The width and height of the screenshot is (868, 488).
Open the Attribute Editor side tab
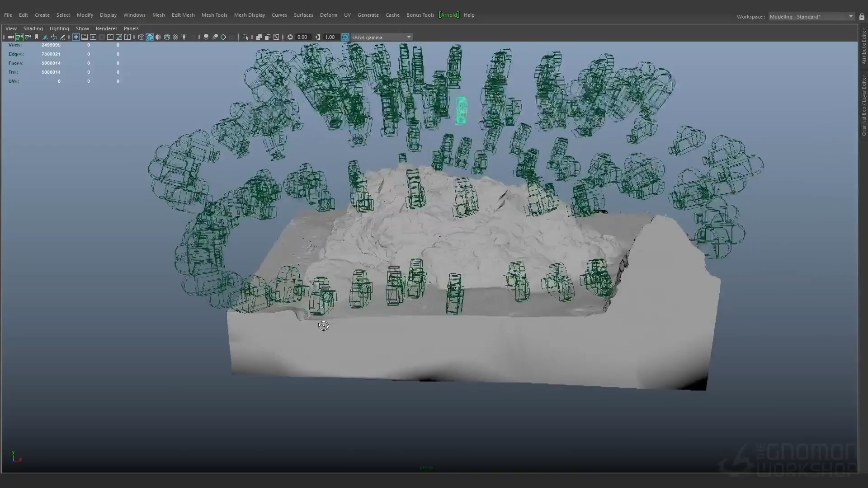click(x=863, y=46)
